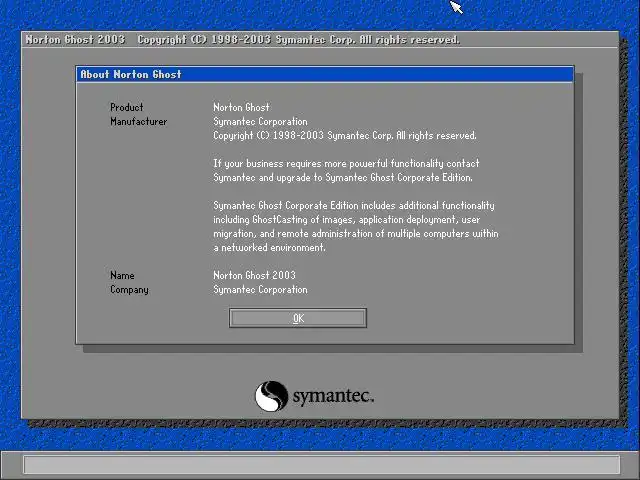The width and height of the screenshot is (640, 480).
Task: Click 'Symantec Corporation' next to Company
Action: tap(260, 290)
